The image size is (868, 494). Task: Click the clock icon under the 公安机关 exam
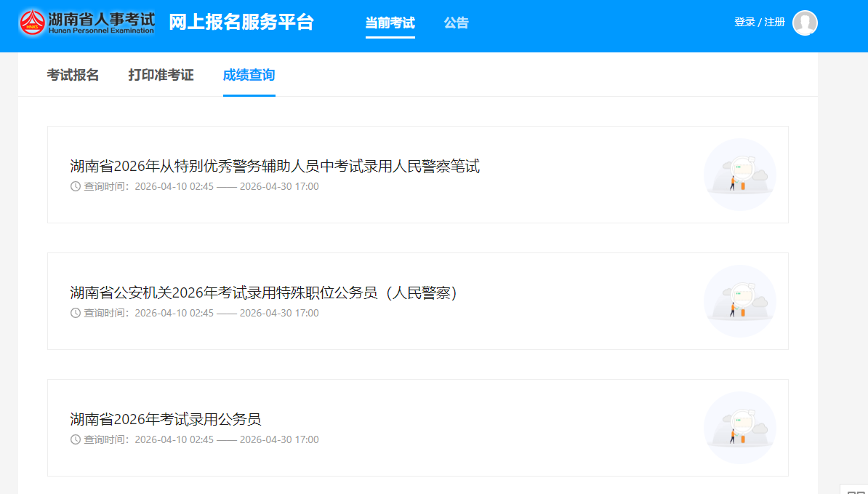point(76,313)
